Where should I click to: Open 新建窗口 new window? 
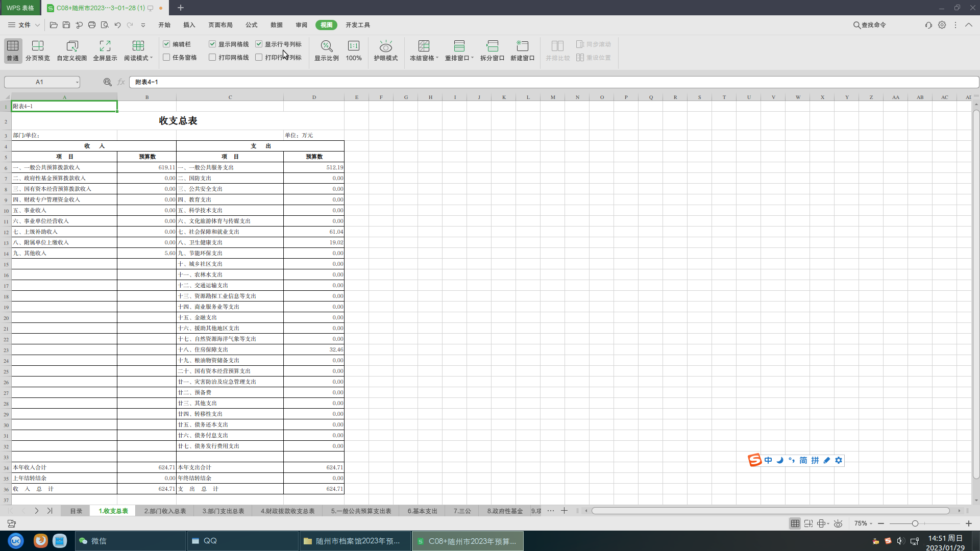click(522, 46)
